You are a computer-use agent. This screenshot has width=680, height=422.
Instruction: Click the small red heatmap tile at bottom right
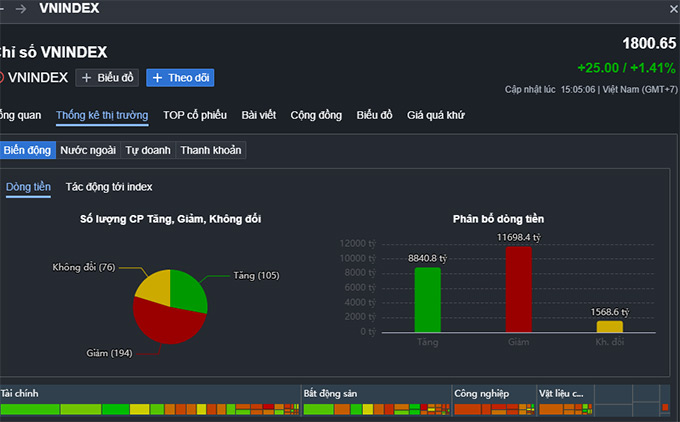tap(665, 407)
